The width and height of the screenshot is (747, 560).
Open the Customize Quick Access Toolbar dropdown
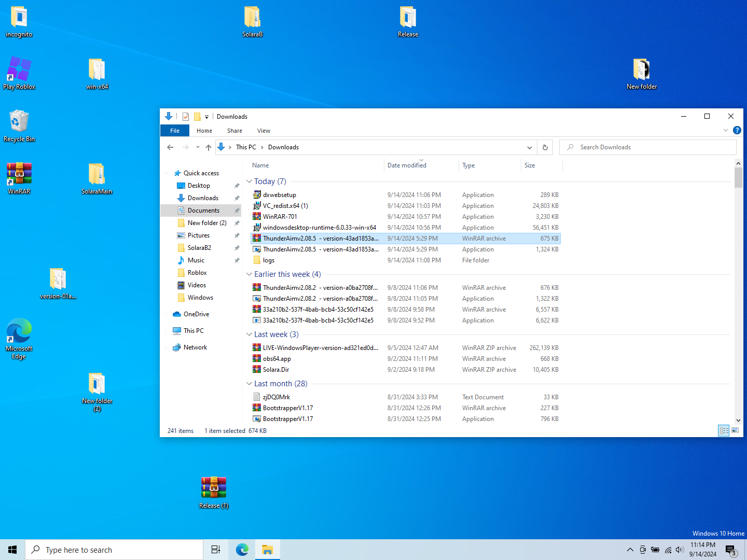point(206,117)
